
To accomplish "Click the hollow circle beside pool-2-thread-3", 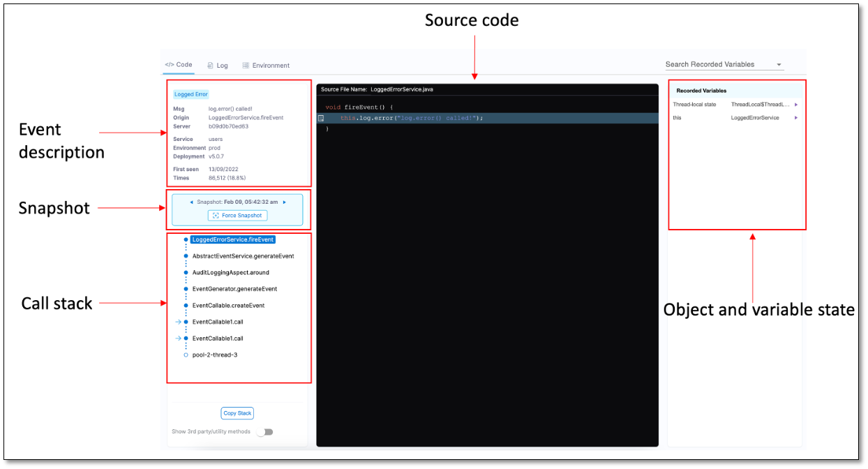I will coord(185,355).
